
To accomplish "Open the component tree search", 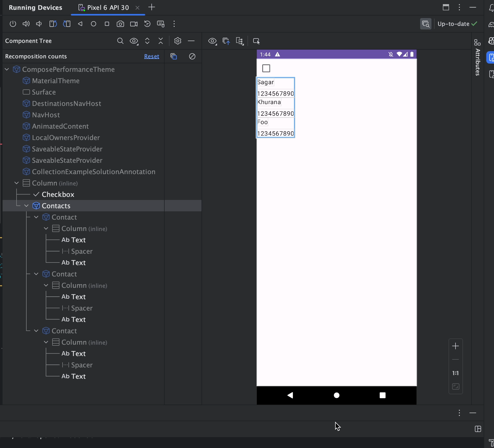I will [120, 41].
